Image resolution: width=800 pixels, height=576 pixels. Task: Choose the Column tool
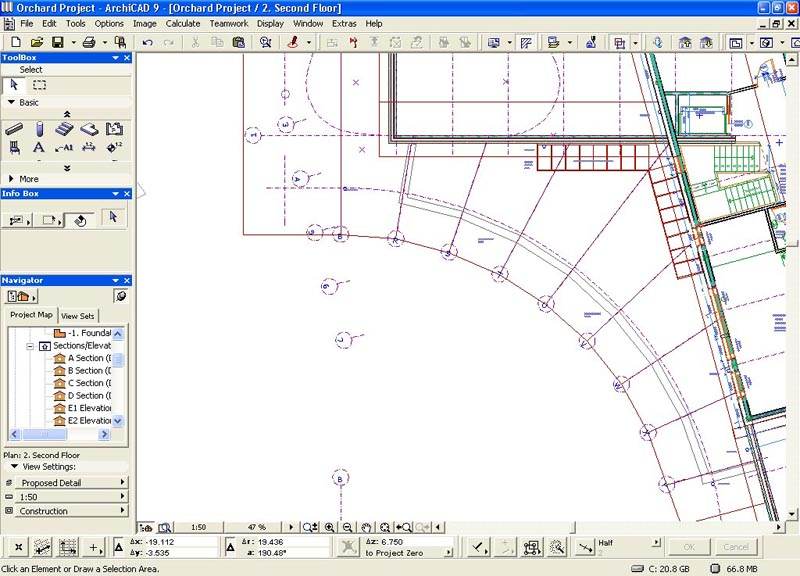click(x=39, y=129)
